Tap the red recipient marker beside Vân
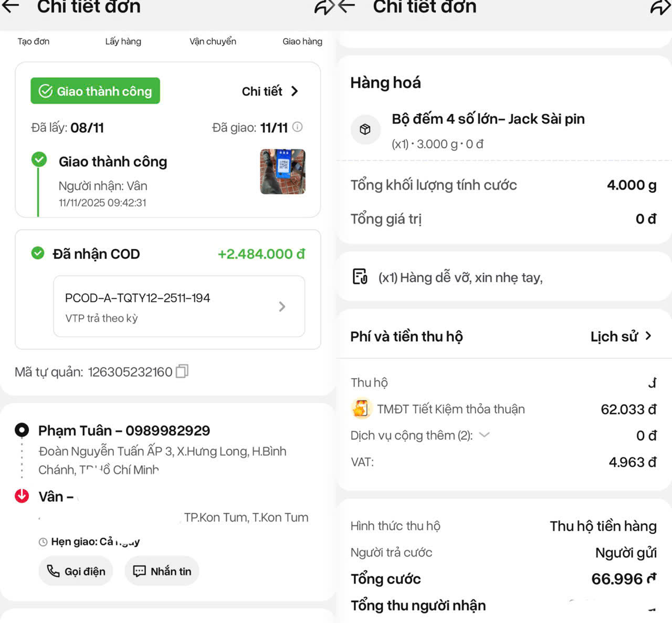Image resolution: width=672 pixels, height=623 pixels. (x=22, y=496)
